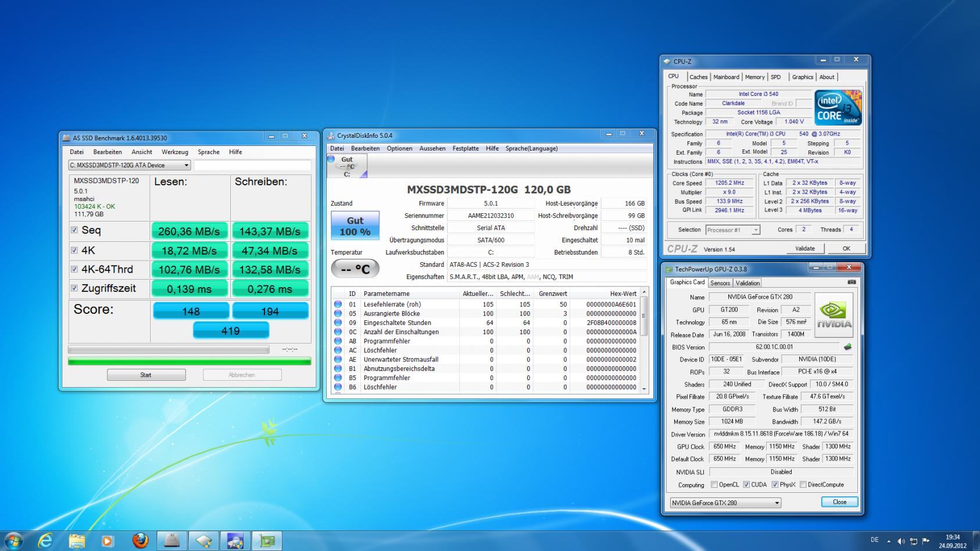Expand the GeForce GTX 280 GPU dropdown
The height and width of the screenshot is (551, 980).
click(777, 503)
